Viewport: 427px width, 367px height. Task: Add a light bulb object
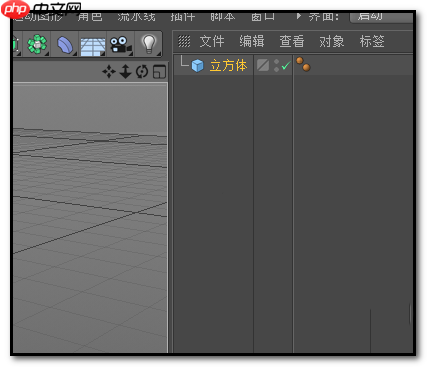(x=149, y=44)
